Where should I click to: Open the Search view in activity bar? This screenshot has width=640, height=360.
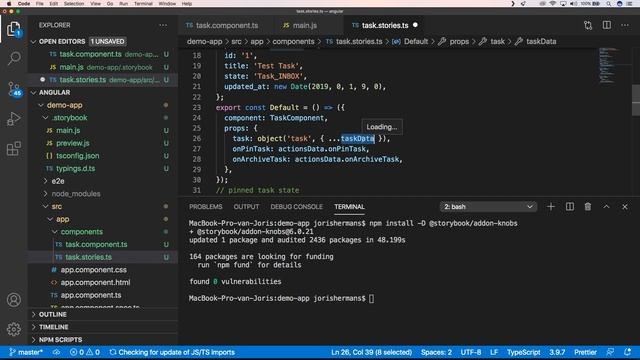pos(14,58)
